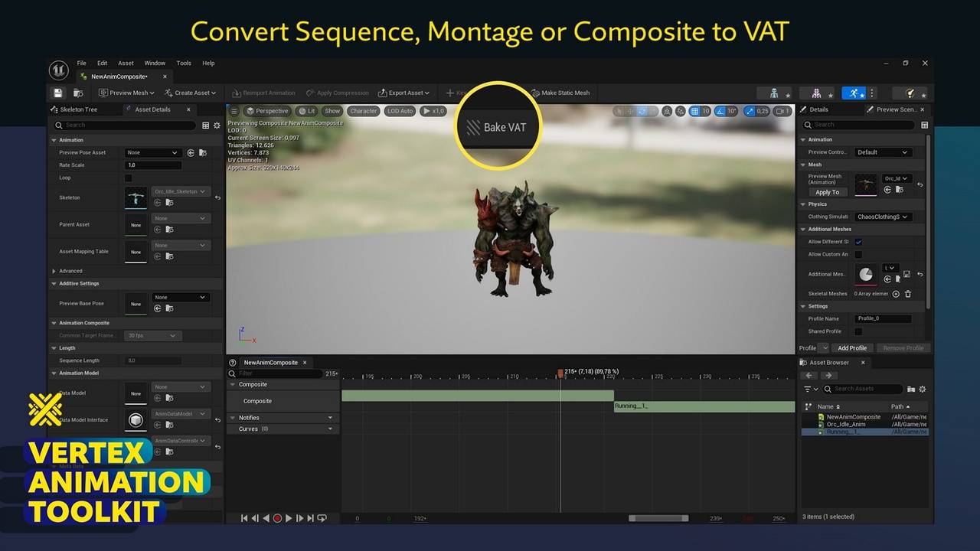Switch to the Skeleton editor mode icon
The width and height of the screenshot is (980, 551).
pyautogui.click(x=774, y=93)
